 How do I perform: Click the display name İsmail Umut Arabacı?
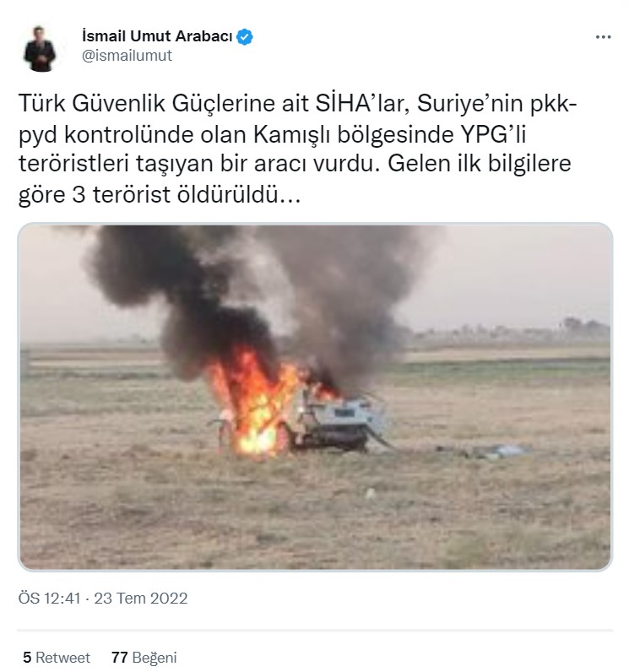click(x=157, y=36)
